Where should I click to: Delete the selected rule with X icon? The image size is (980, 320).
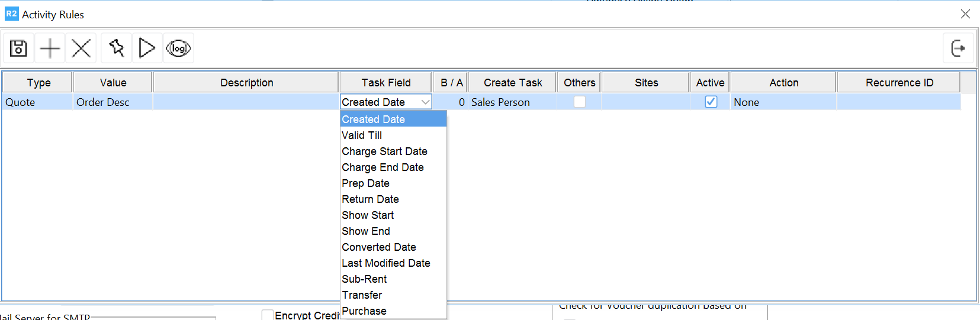[x=81, y=48]
